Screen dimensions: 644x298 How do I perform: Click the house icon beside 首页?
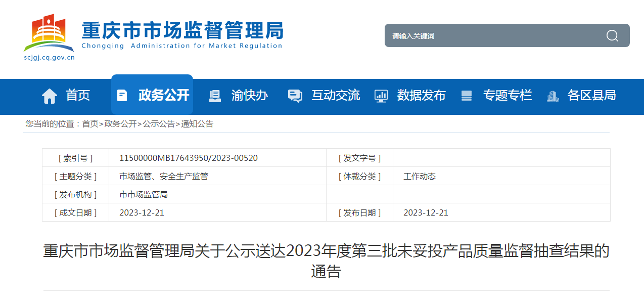coord(49,96)
